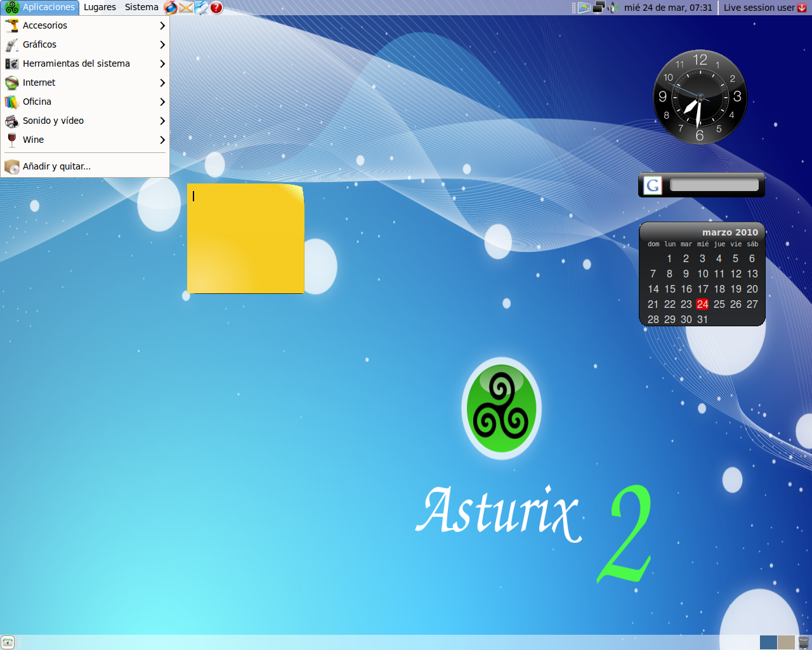Viewport: 812px width, 650px height.
Task: Click the Wine glass icon in the menu
Action: [x=11, y=140]
